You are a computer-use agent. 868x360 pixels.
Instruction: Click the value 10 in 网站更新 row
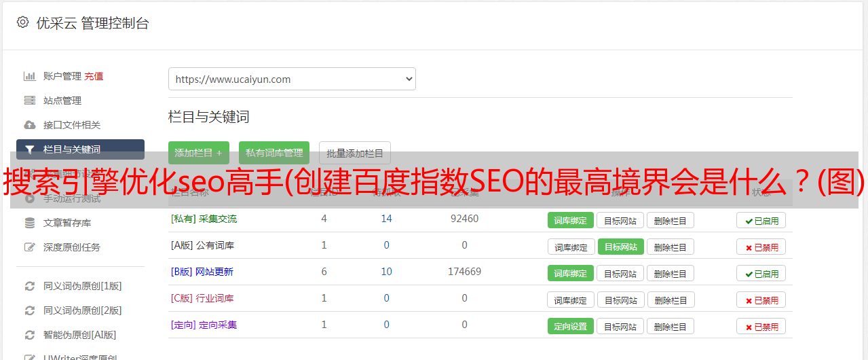(387, 272)
